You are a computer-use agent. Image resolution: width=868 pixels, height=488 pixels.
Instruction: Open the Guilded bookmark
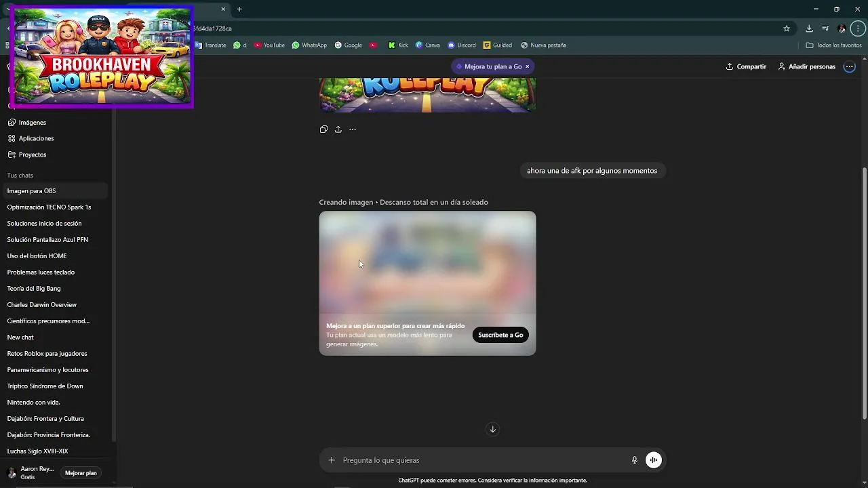point(498,45)
